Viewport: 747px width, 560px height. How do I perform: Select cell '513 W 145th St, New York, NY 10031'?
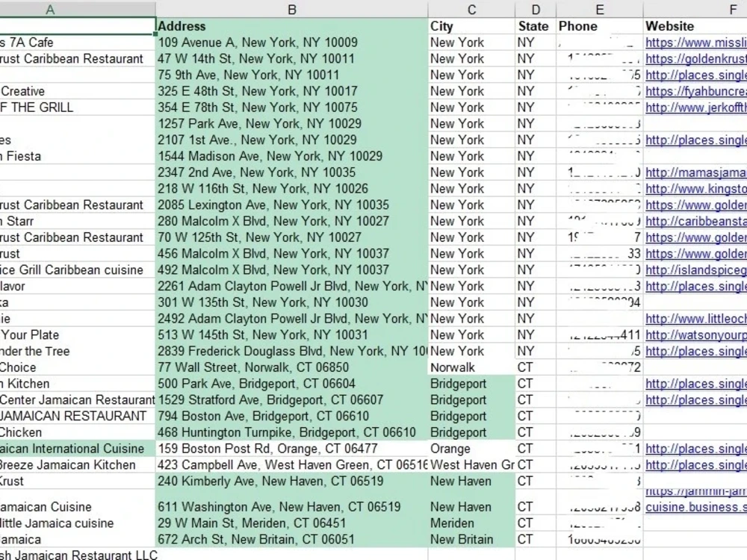coord(291,335)
